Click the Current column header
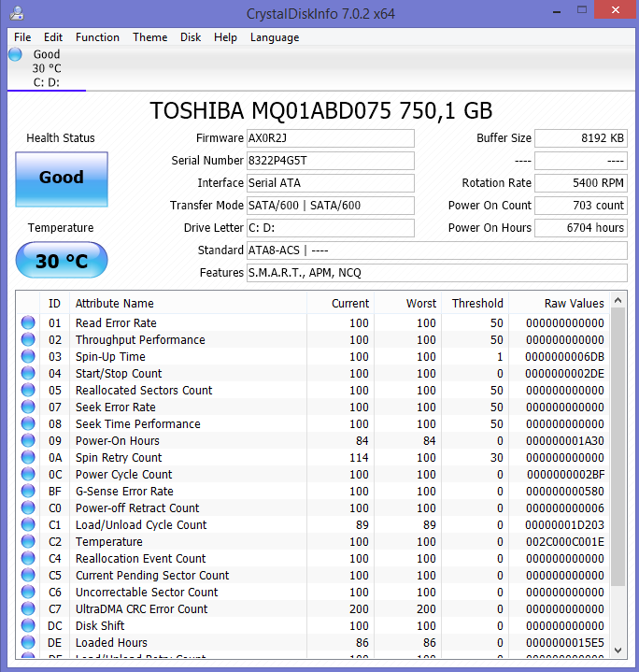The image size is (639, 672). pos(340,303)
